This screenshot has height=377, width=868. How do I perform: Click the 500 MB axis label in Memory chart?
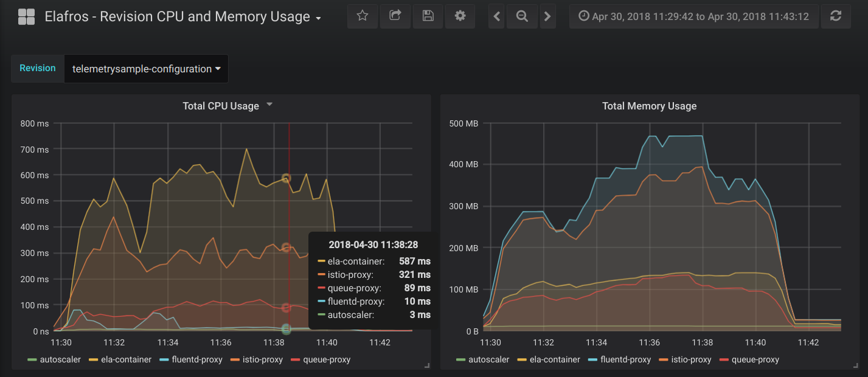coord(464,123)
